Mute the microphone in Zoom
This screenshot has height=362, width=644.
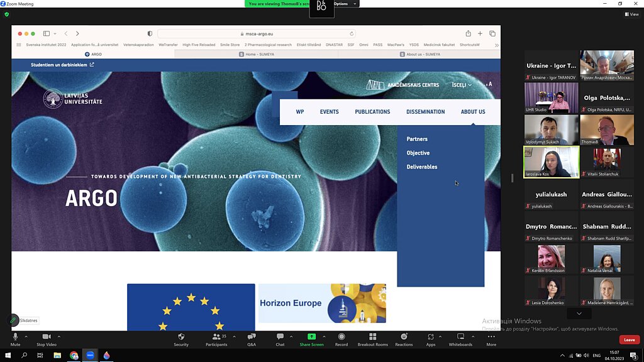point(15,339)
